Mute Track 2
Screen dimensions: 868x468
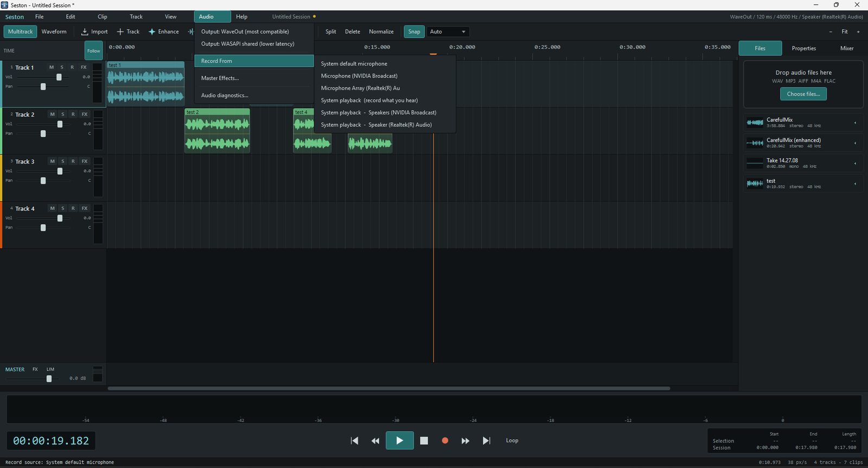click(x=52, y=115)
